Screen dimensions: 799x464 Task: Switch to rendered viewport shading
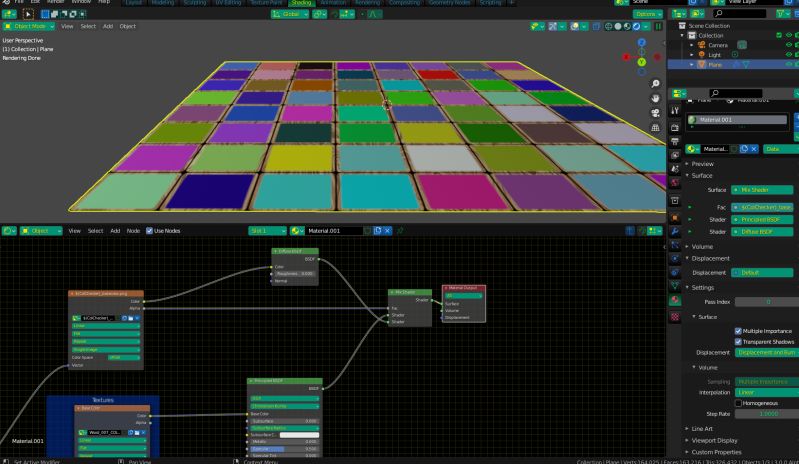[x=636, y=26]
